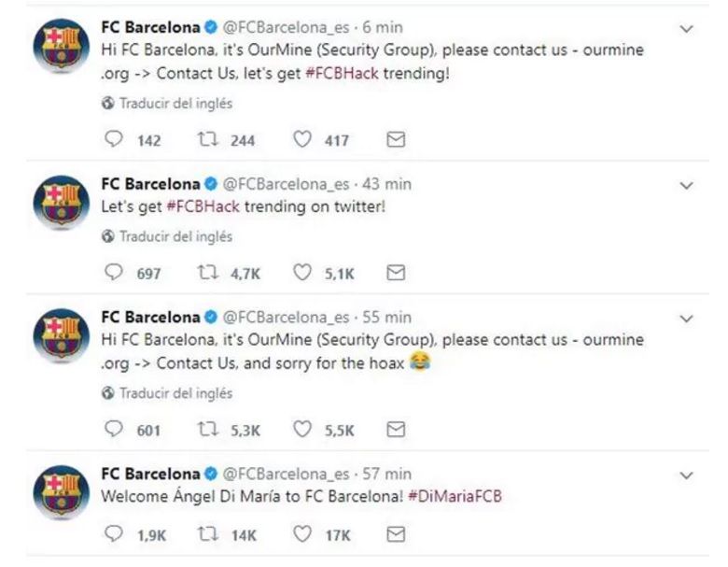Open the chevron menu on the 55 min tweet
This screenshot has height=567, width=728.
click(x=686, y=319)
